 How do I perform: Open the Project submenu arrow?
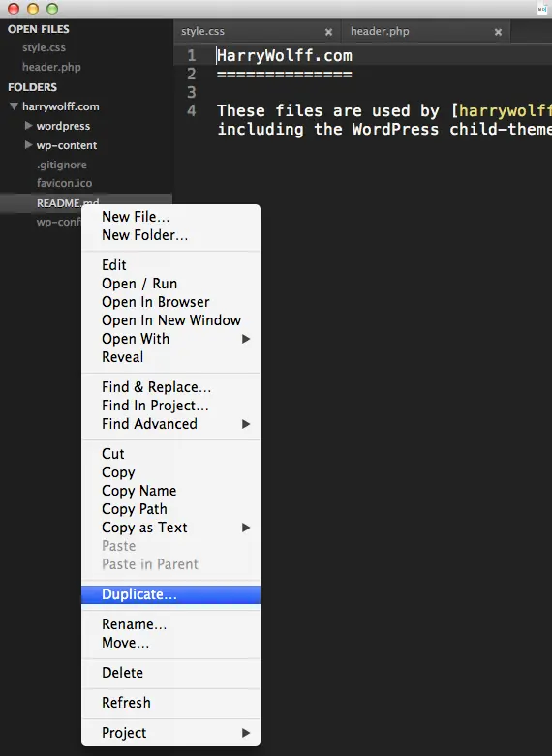coord(246,733)
